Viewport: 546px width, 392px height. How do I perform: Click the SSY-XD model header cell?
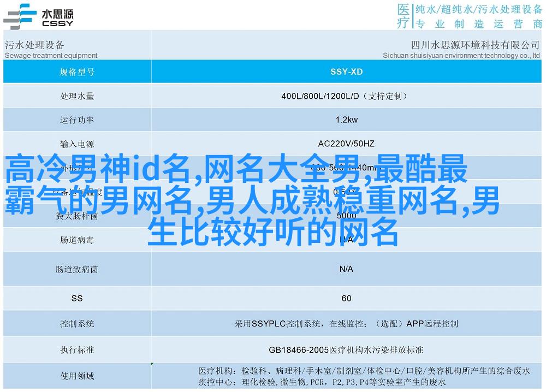tap(347, 72)
